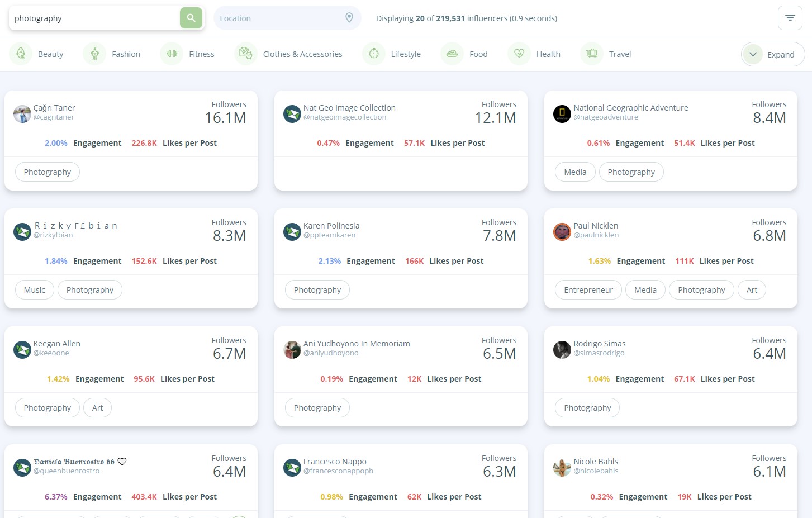Click Photography tag on Karen Polinesia card
The height and width of the screenshot is (518, 812).
[317, 290]
